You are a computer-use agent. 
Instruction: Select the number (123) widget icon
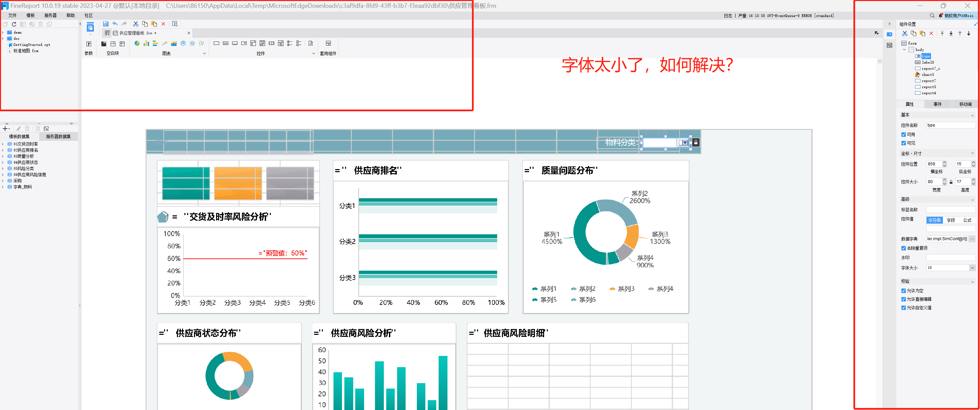[x=271, y=43]
